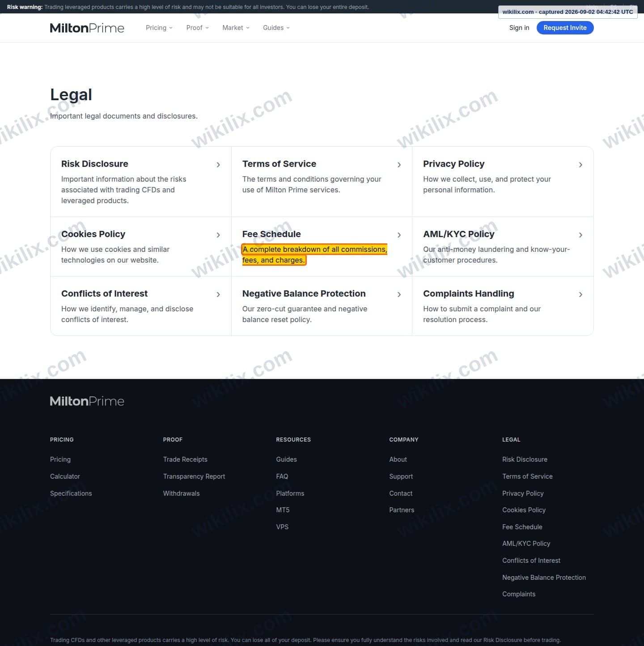Click the chevron arrow on Fee Schedule card
Viewport: 644px width, 646px height.
tap(399, 235)
